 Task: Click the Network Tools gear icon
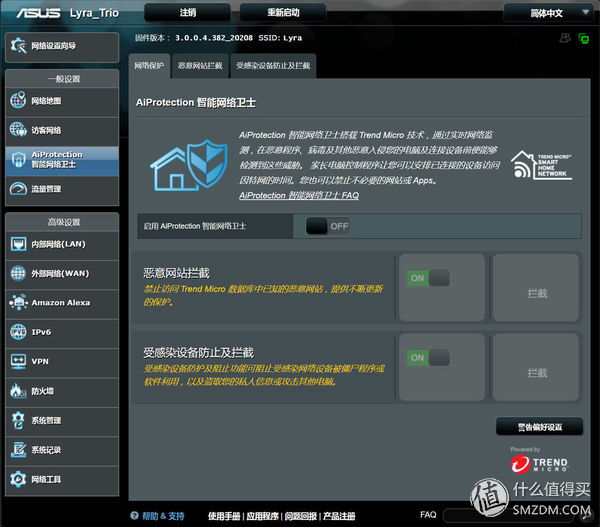[x=18, y=479]
